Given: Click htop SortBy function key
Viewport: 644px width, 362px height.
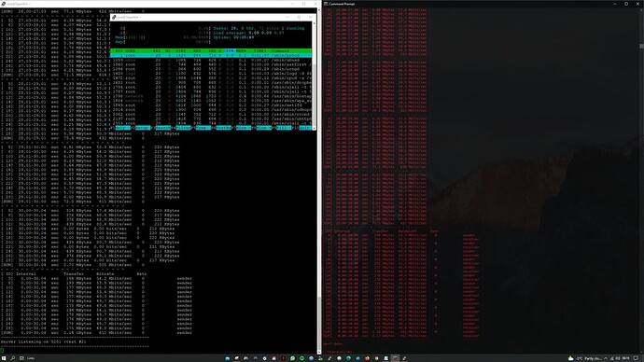Looking at the screenshot, I should tap(224, 128).
